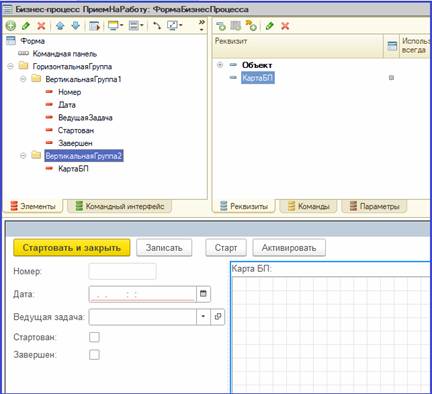Click the Реквизит column header
The width and height of the screenshot is (432, 394).
[298, 46]
